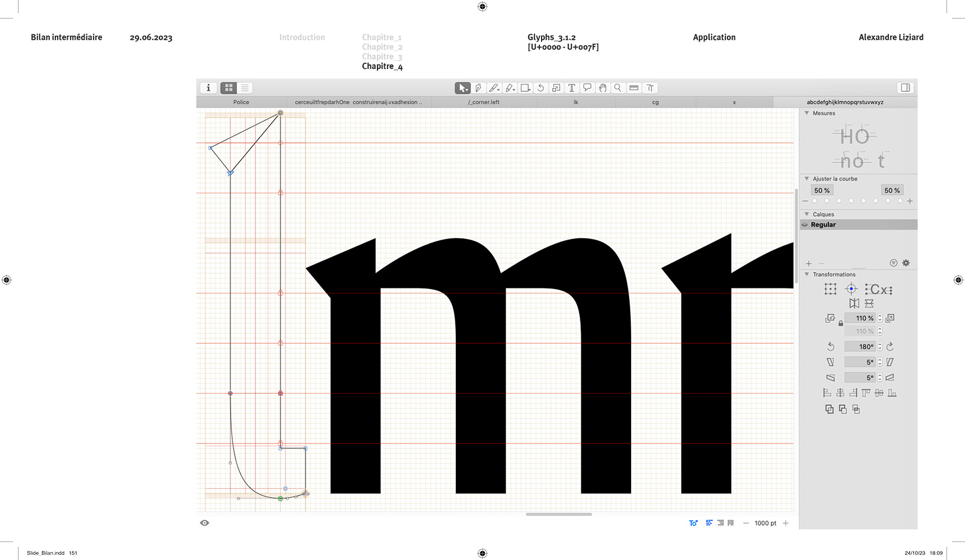
Task: Select the arrow selection tool
Action: click(462, 88)
